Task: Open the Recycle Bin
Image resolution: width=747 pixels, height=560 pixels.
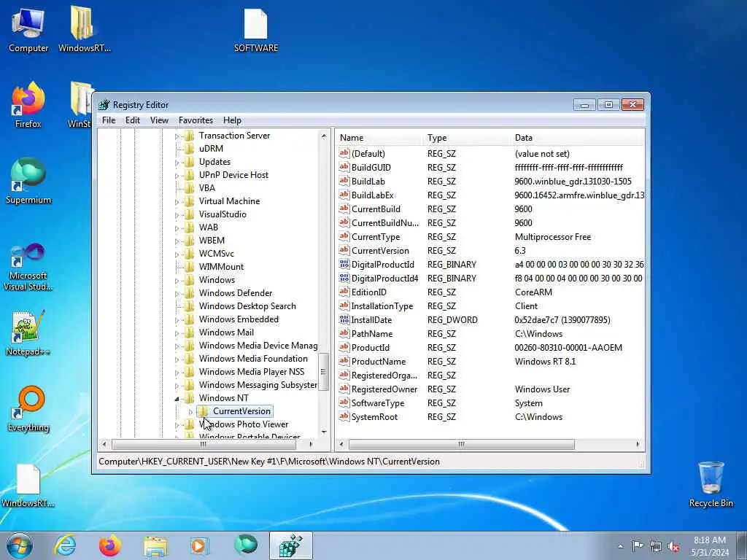Action: click(x=711, y=484)
